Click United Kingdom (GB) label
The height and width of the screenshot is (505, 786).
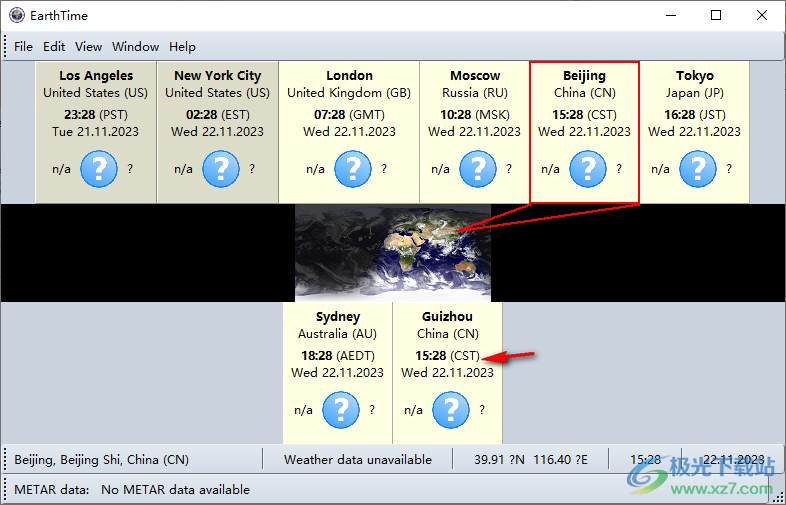coord(349,93)
